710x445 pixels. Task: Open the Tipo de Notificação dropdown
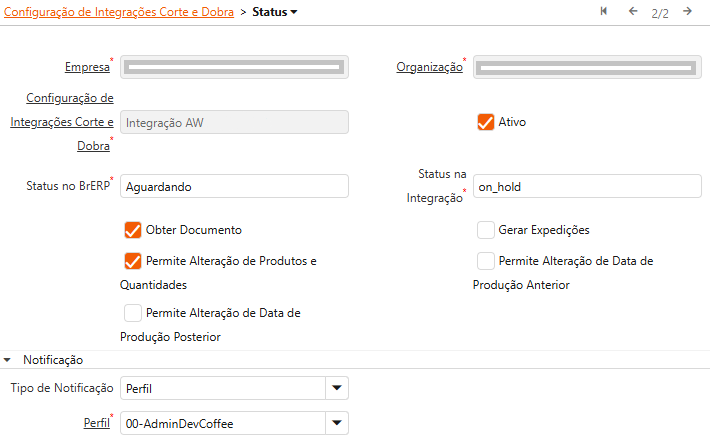337,388
